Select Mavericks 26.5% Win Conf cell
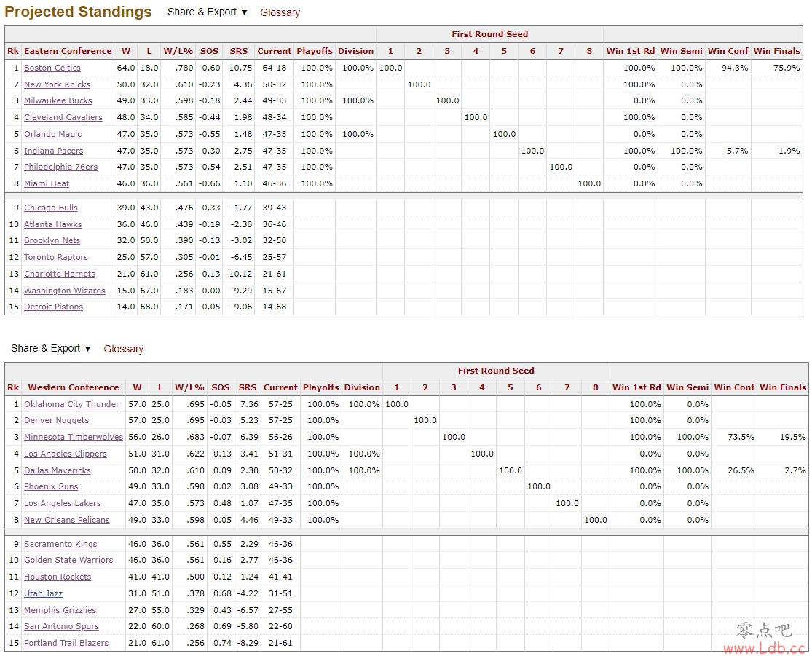812x656 pixels. pyautogui.click(x=734, y=470)
